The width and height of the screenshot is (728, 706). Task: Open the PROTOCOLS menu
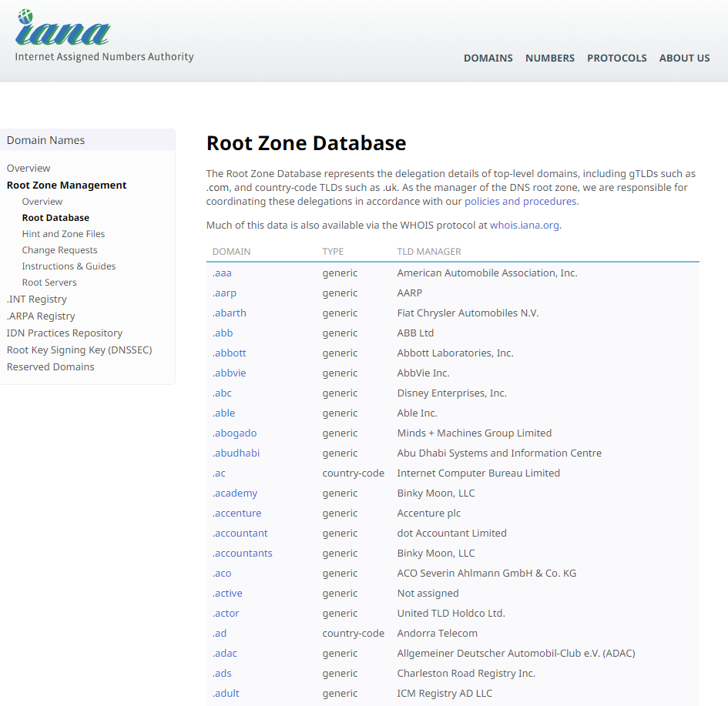616,58
